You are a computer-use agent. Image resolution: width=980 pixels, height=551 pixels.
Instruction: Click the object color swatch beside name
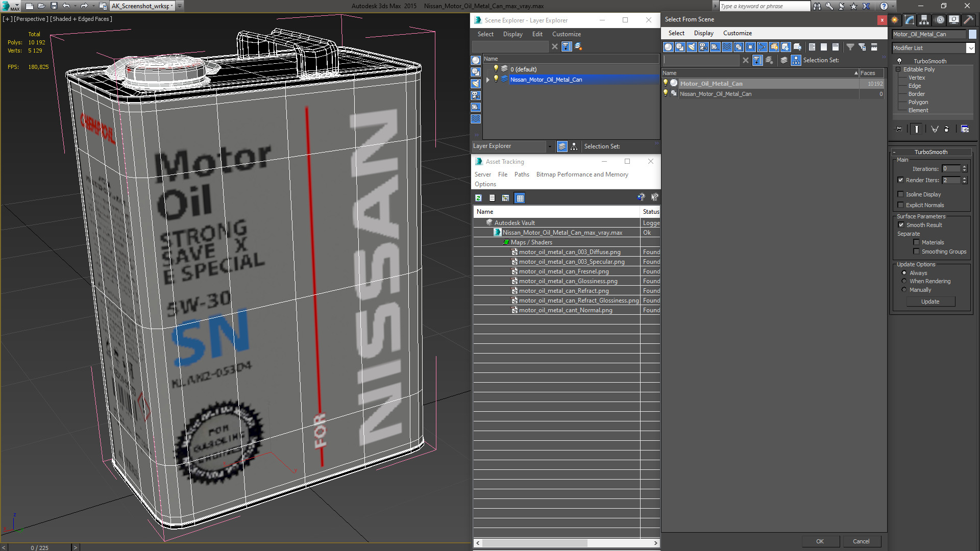coord(972,34)
